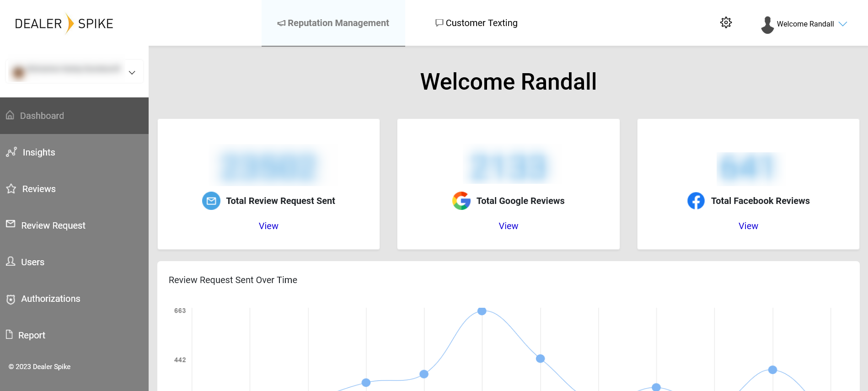Click the blue mail icon on review request card
The height and width of the screenshot is (391, 868).
pos(211,201)
